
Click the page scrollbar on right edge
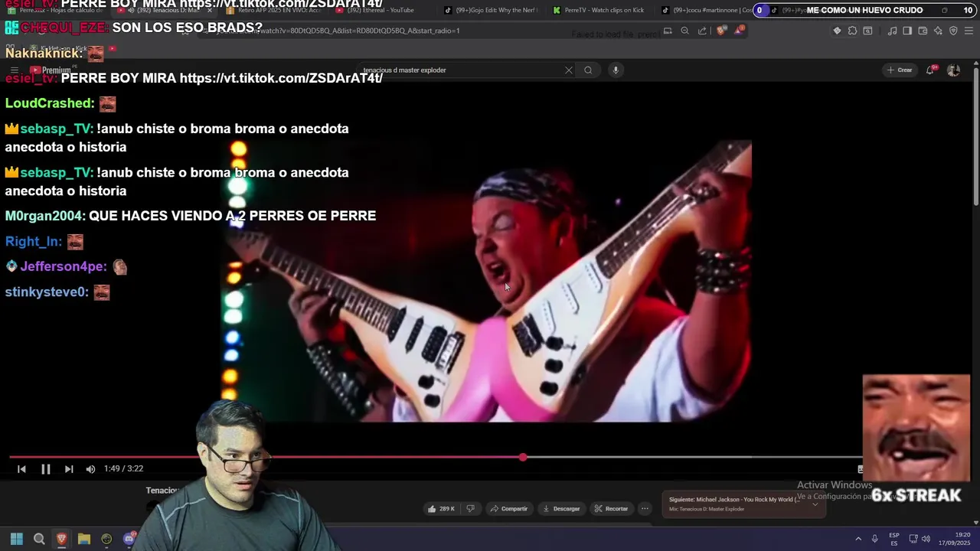click(x=975, y=138)
